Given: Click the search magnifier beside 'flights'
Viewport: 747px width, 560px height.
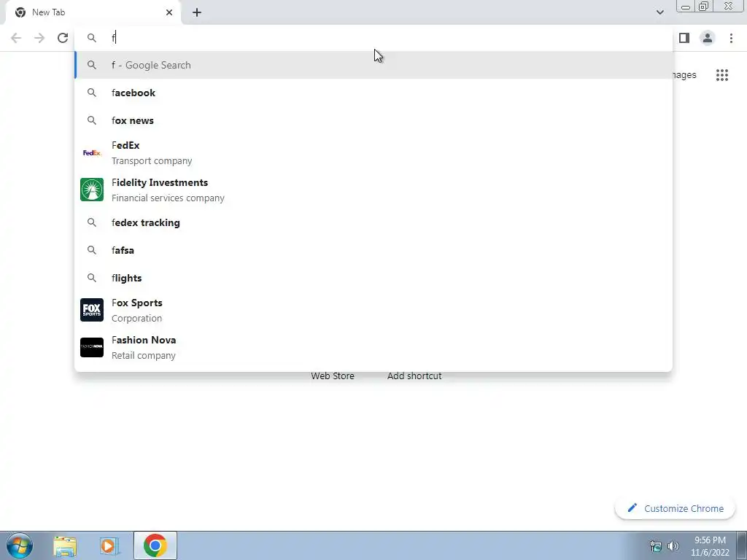Looking at the screenshot, I should pyautogui.click(x=92, y=278).
